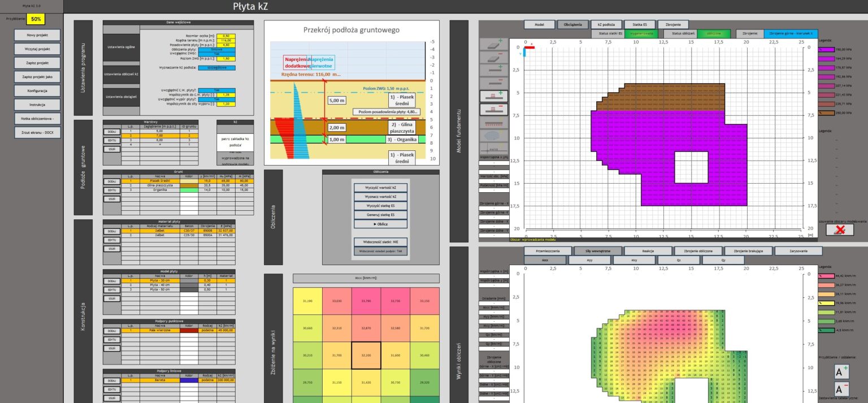
Task: Click the add slab icon with plus
Action: point(493,46)
